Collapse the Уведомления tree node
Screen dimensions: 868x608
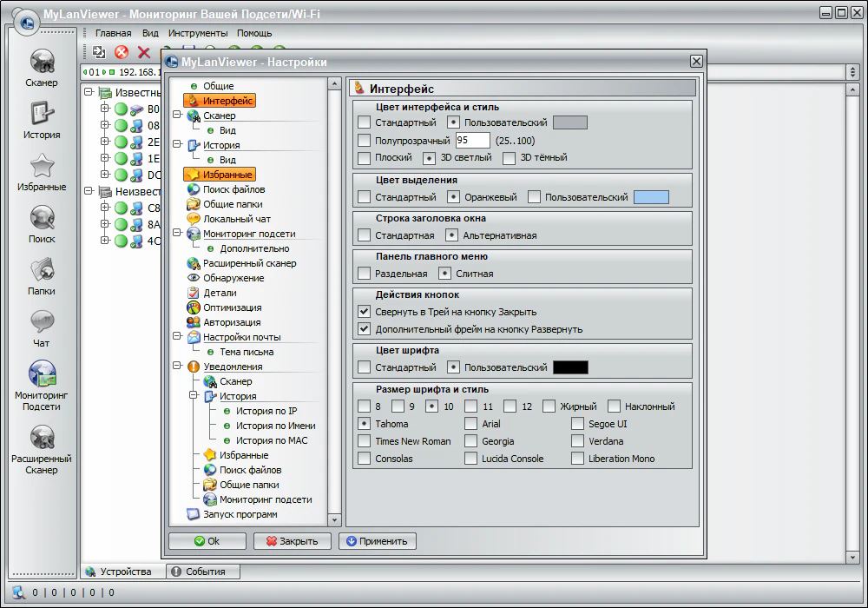point(176,367)
